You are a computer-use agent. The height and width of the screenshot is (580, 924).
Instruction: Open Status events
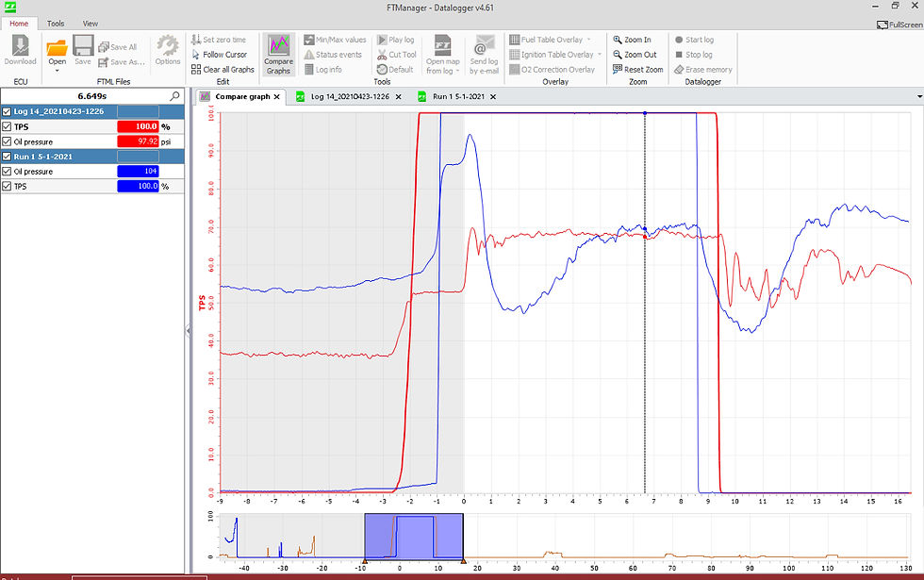click(x=333, y=55)
